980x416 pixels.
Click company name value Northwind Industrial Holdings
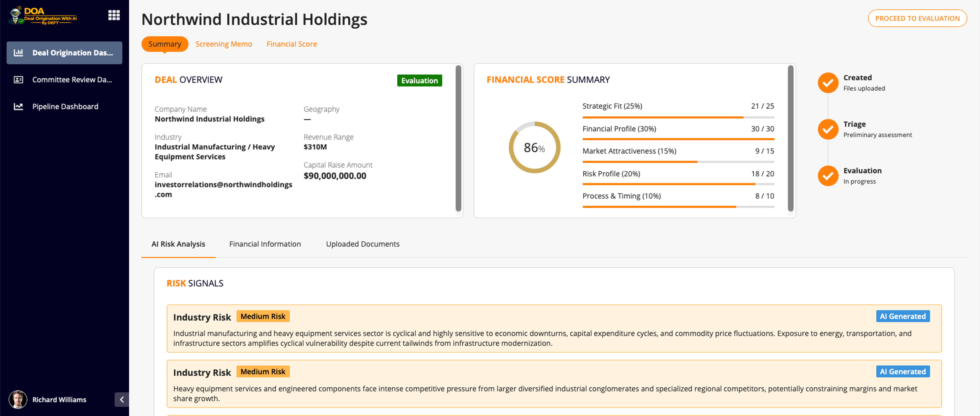[210, 119]
